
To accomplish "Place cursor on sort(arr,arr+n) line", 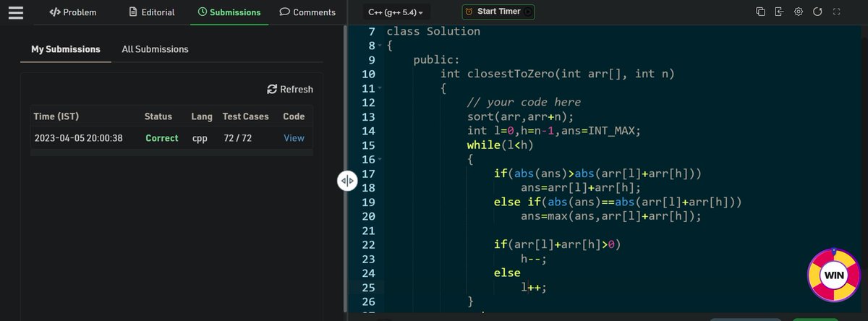I will pos(520,116).
